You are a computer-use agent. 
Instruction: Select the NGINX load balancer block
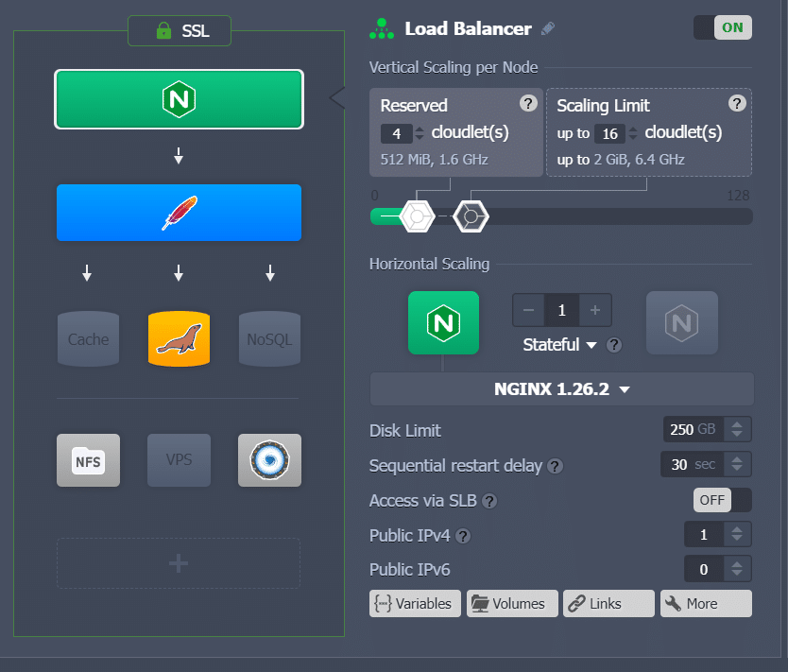click(179, 99)
